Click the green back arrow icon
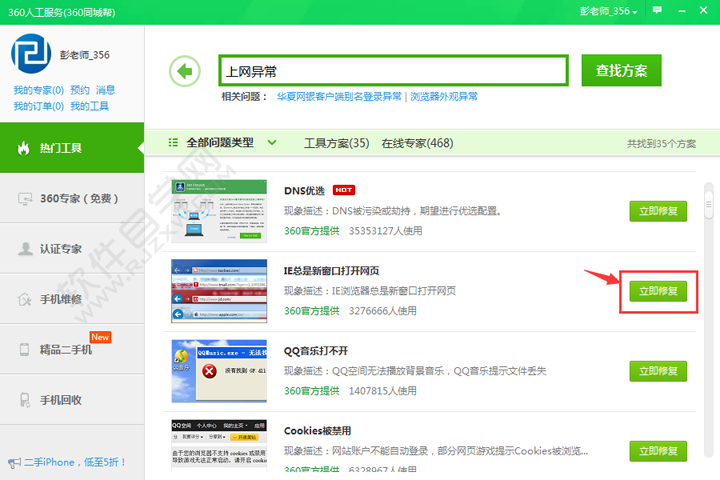This screenshot has width=720, height=480. [185, 71]
